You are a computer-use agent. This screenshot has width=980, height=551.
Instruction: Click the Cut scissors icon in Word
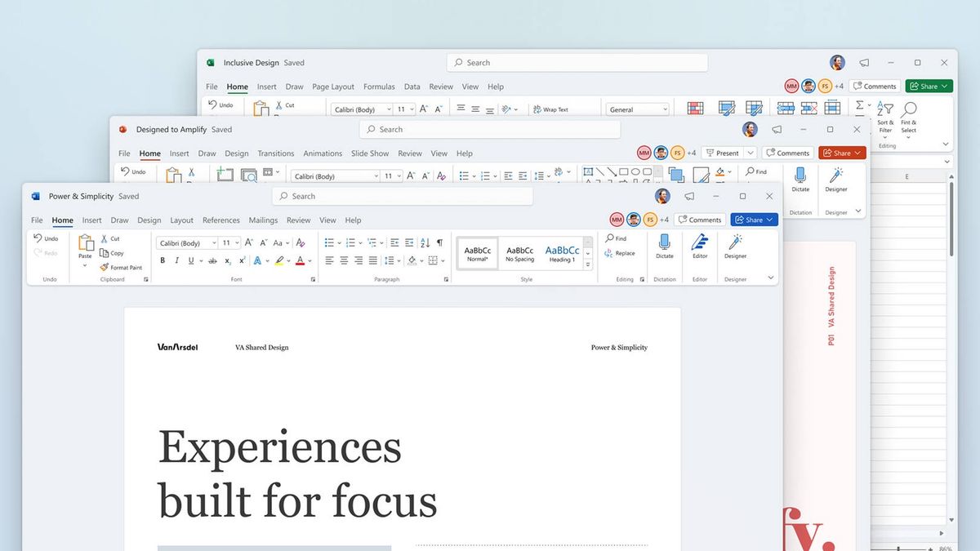coord(105,239)
